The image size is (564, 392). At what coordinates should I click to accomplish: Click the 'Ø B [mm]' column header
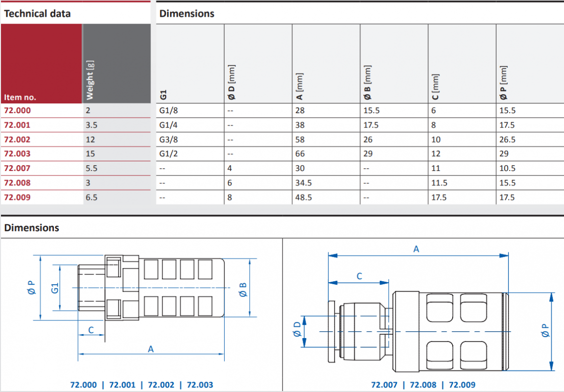pos(367,82)
